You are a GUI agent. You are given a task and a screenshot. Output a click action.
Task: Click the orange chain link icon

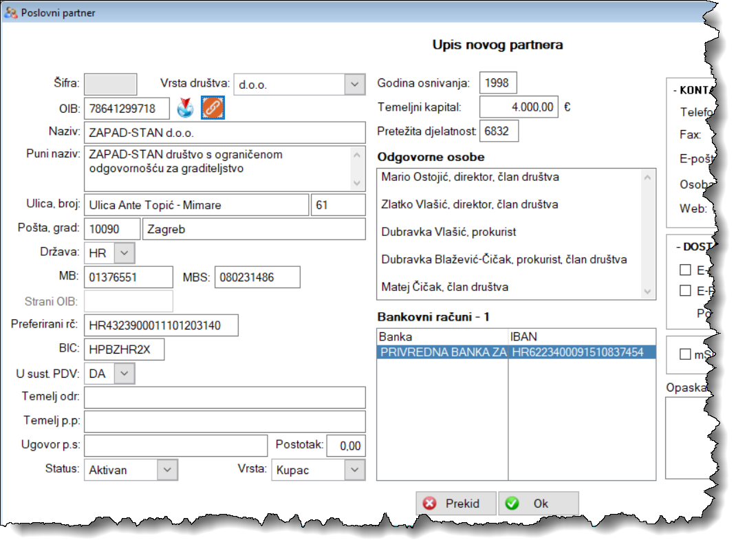(213, 108)
